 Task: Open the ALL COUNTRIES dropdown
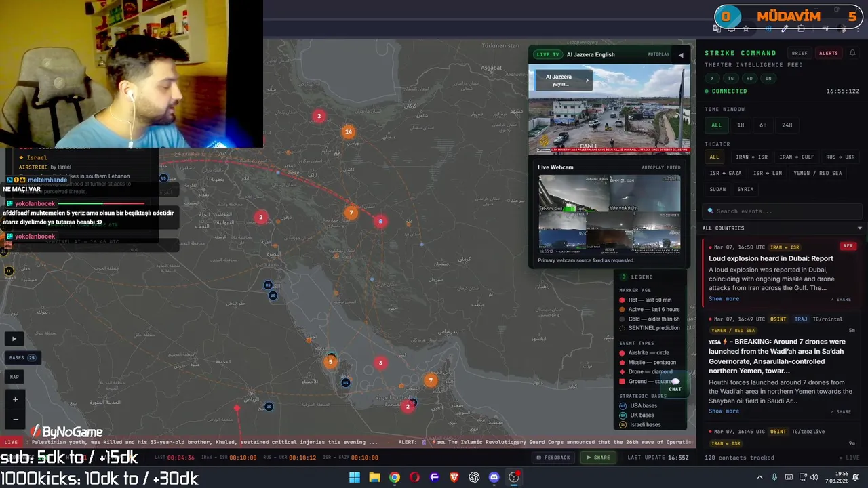[783, 228]
